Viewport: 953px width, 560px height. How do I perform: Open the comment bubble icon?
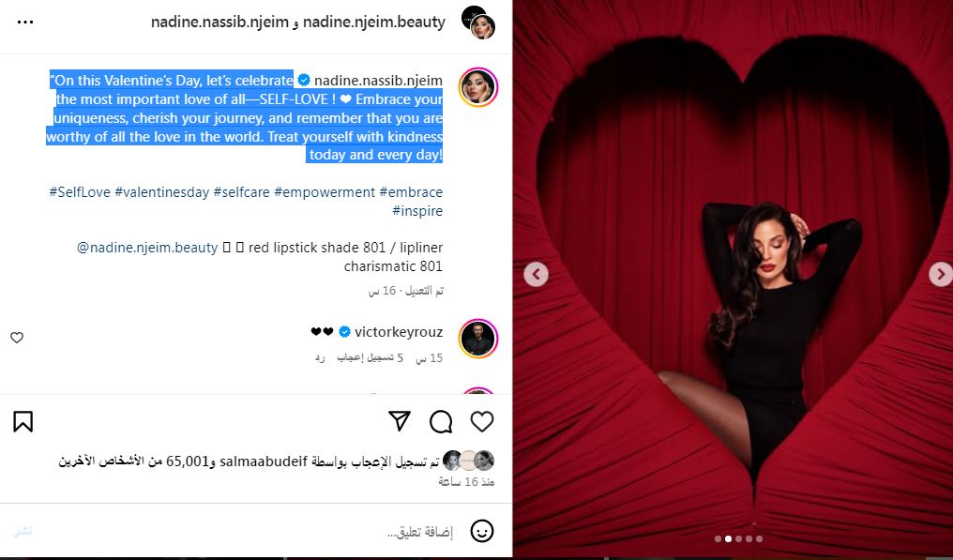coord(441,421)
